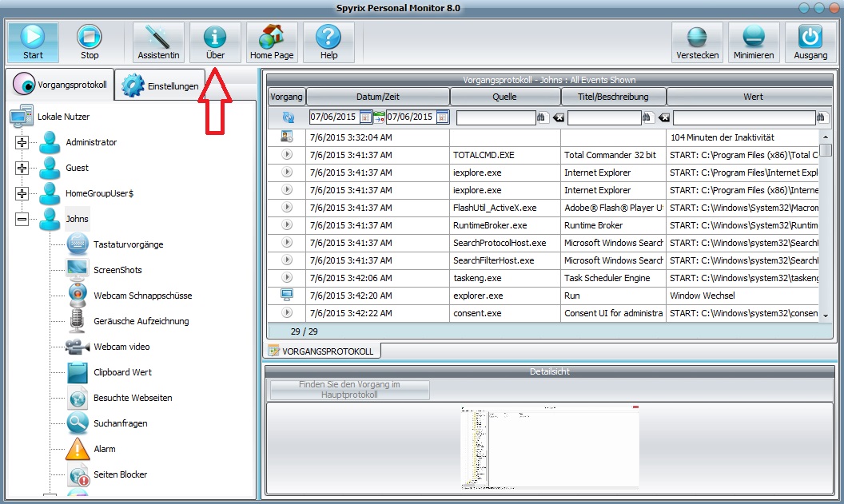
Task: Open the Alarm warning item
Action: point(105,449)
